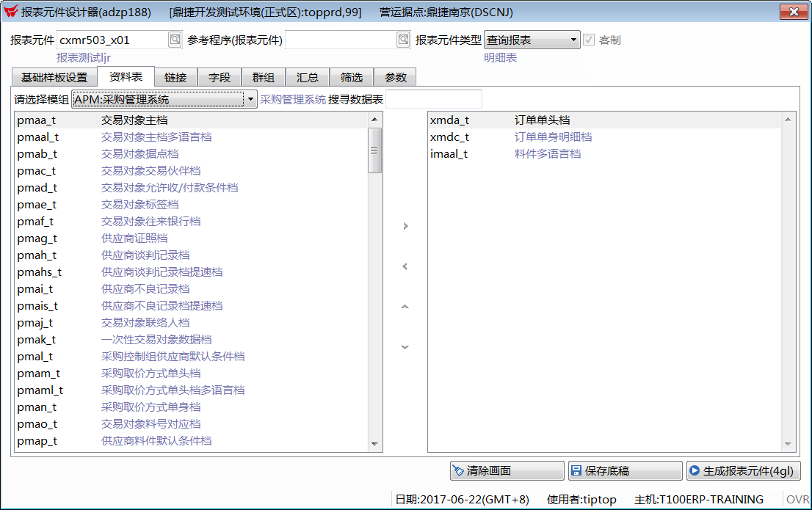Select the pmap_t row
812x510 pixels.
(x=192, y=440)
